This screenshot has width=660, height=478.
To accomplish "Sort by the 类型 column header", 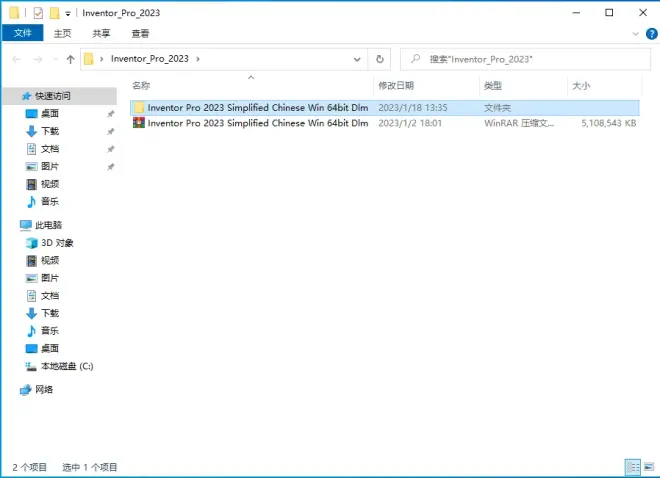I will [492, 85].
